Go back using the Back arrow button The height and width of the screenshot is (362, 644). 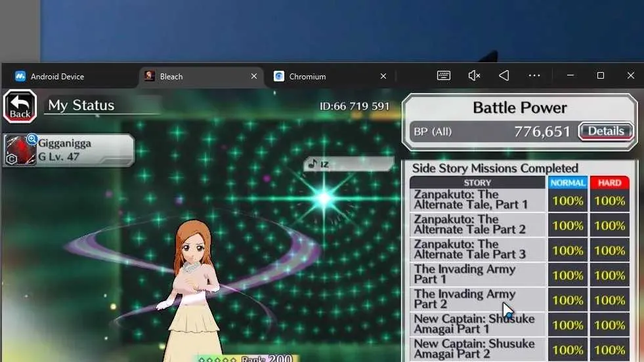[20, 107]
